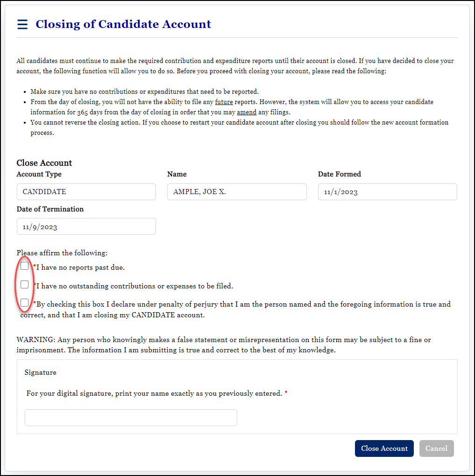The height and width of the screenshot is (476, 475).
Task: Click the digital signature input box
Action: [131, 418]
